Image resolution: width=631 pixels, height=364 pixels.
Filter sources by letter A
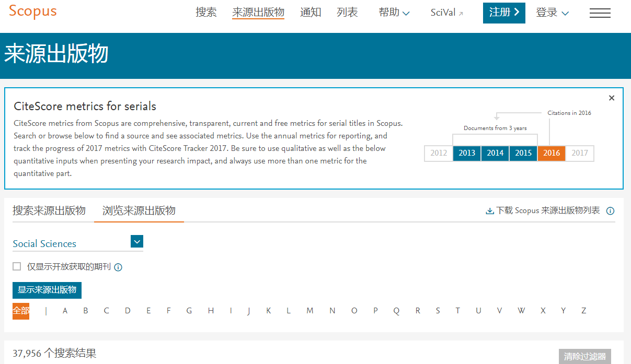pyautogui.click(x=65, y=311)
